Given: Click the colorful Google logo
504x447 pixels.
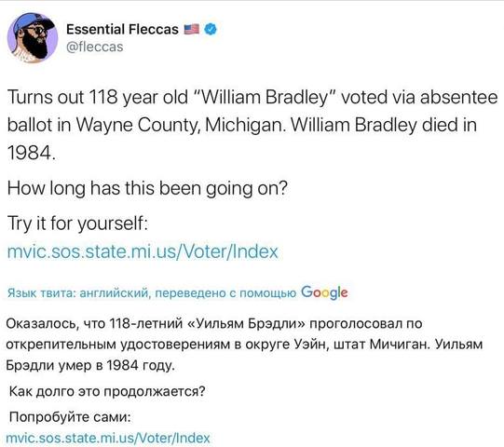Looking at the screenshot, I should pyautogui.click(x=324, y=292).
